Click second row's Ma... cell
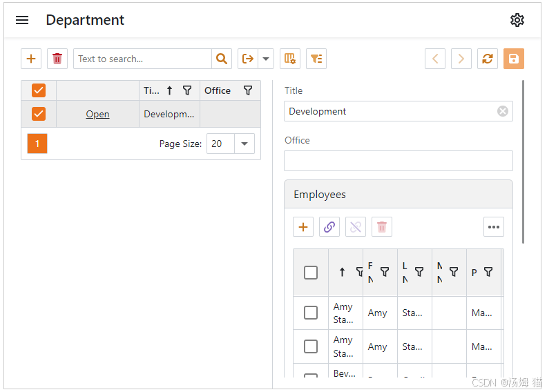Viewport: 547px width, 392px height. tap(483, 346)
